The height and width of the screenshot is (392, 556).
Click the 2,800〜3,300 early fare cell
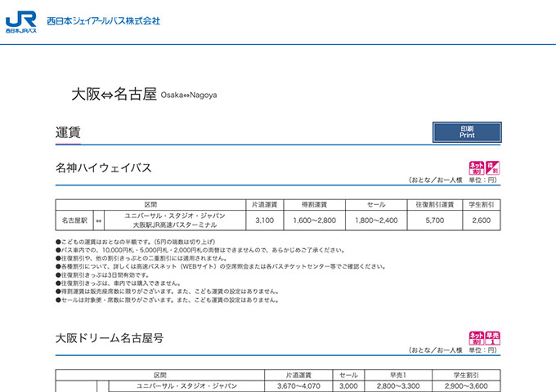(398, 386)
